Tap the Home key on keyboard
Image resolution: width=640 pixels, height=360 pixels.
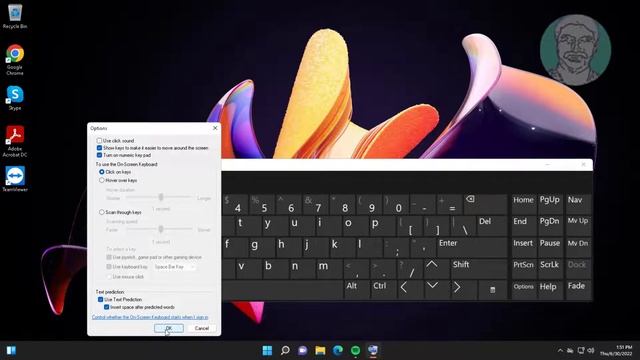point(524,204)
